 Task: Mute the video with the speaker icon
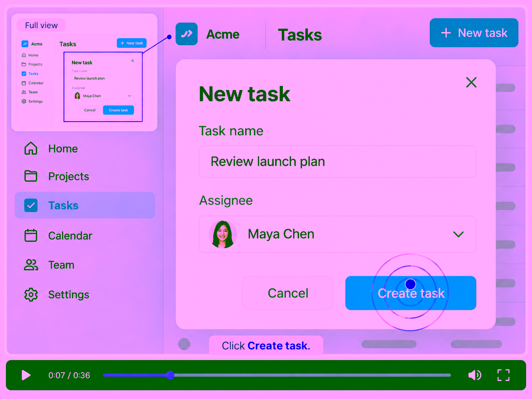tap(475, 375)
